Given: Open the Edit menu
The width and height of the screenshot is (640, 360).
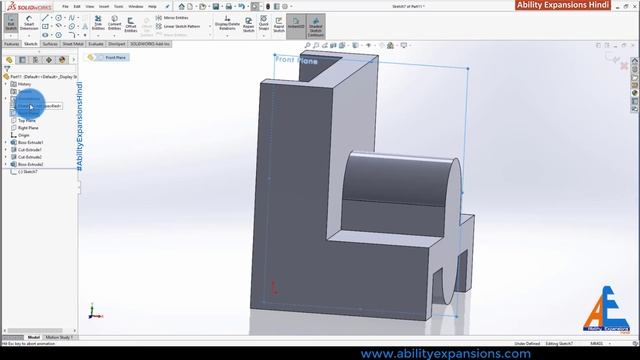Looking at the screenshot, I should [77, 7].
